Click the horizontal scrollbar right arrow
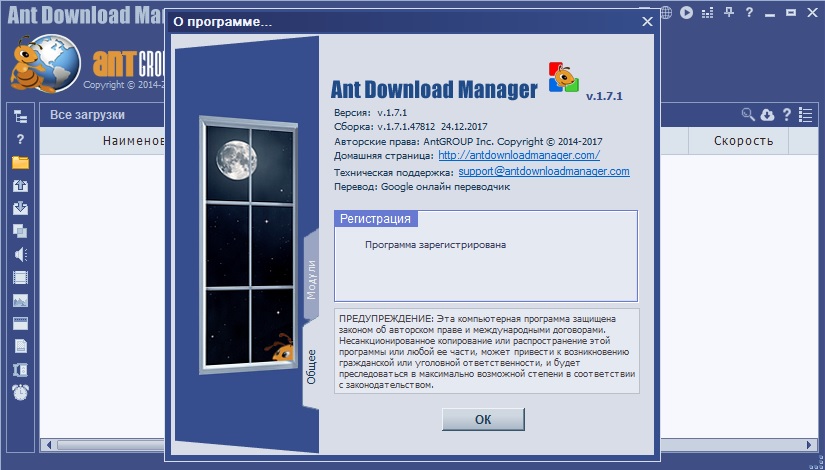This screenshot has width=825, height=470. 809,445
